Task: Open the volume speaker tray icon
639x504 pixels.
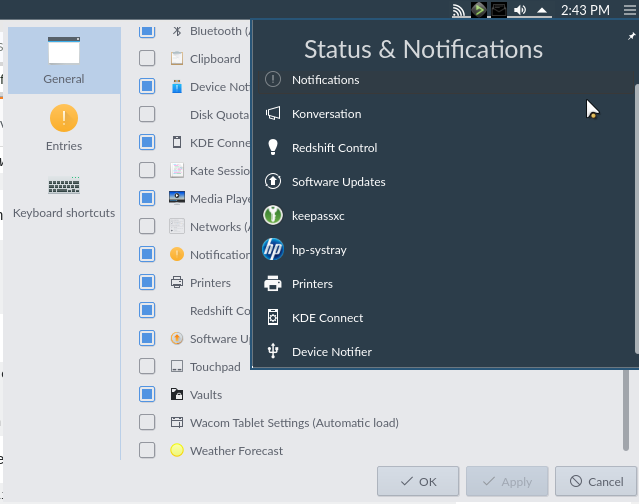Action: tap(520, 10)
